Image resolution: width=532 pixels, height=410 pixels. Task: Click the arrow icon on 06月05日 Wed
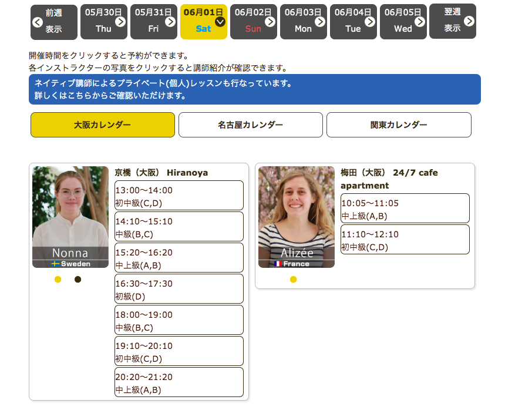click(x=420, y=22)
